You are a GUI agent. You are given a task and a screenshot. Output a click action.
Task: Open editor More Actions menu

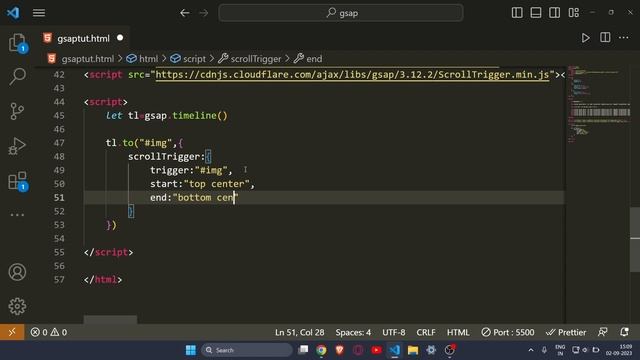coord(624,38)
